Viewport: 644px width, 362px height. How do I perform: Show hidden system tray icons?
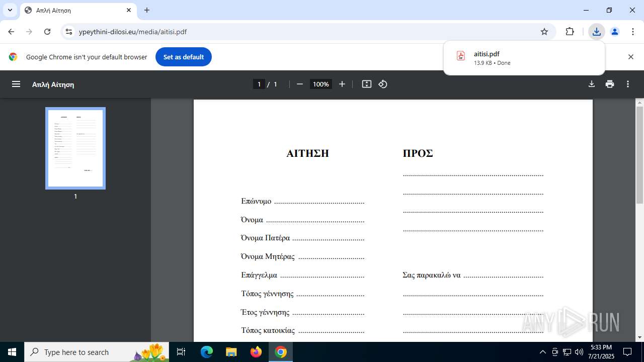click(542, 352)
